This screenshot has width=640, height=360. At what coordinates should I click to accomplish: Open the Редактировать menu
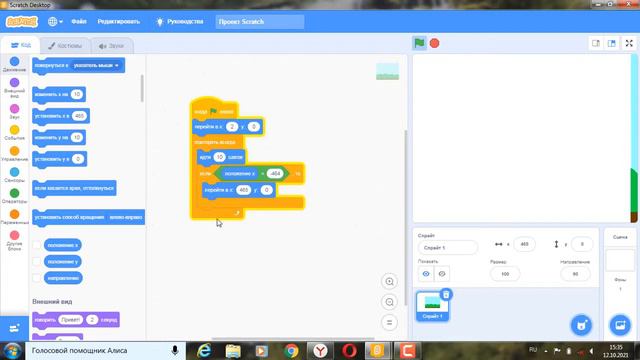118,22
